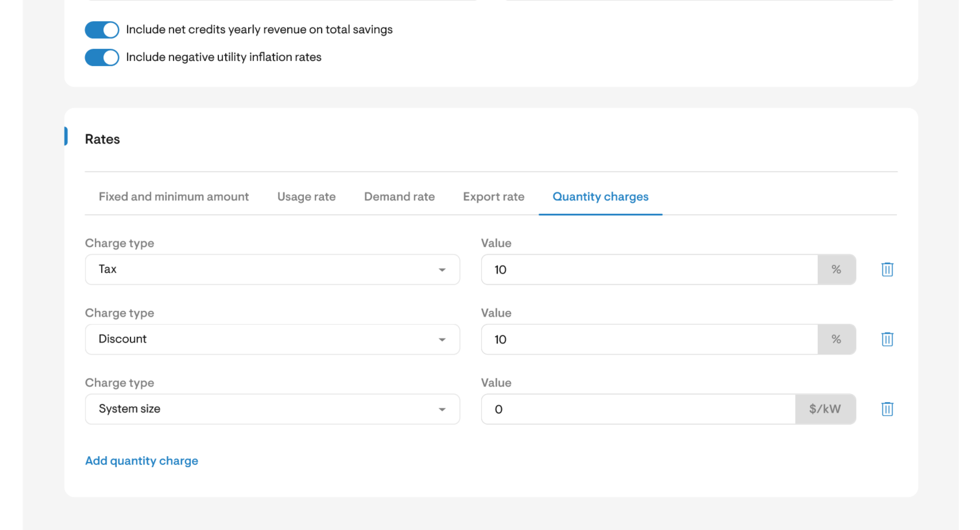Open the System size charge type dropdown

click(x=272, y=409)
